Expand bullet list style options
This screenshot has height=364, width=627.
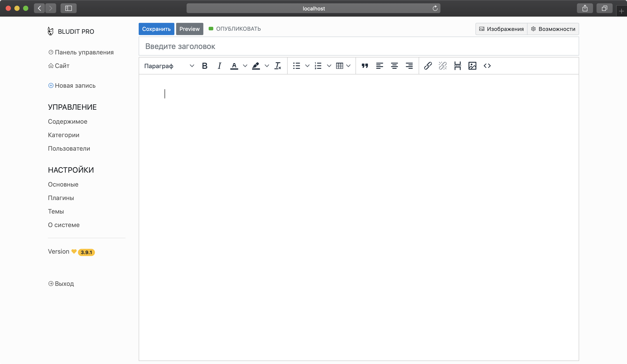[x=307, y=66]
